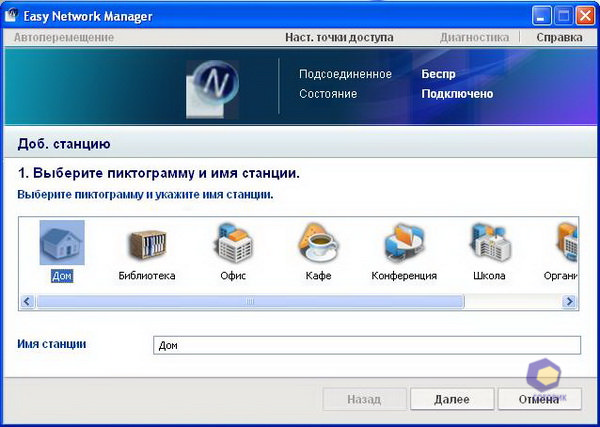The width and height of the screenshot is (600, 427).
Task: Click the Имя станции text field
Action: tap(367, 345)
